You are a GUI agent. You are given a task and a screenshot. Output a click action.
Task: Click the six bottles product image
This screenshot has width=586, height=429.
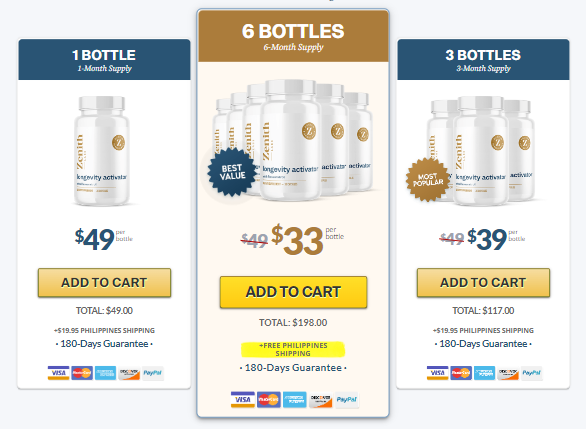(x=293, y=140)
